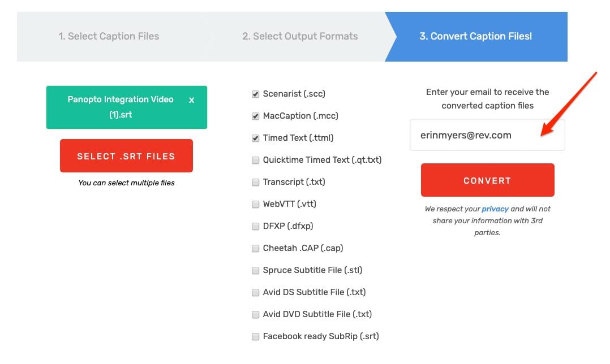Check Spruce Subtitle File (.stl)
The height and width of the screenshot is (364, 610).
coord(256,271)
